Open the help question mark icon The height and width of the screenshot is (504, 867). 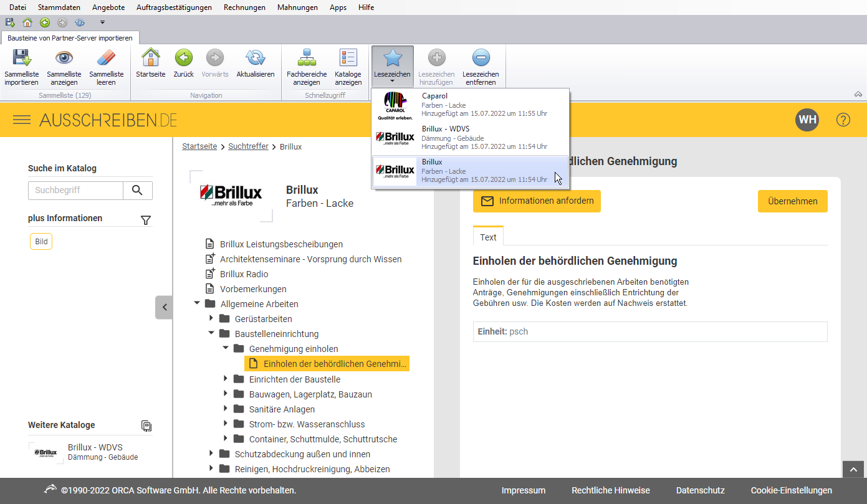(843, 120)
